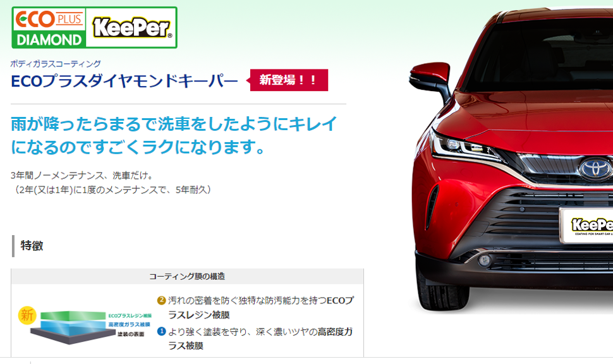Click the blue 高密度ガラス被膜 layer
Viewport: 613px width, 364px height.
point(73,325)
